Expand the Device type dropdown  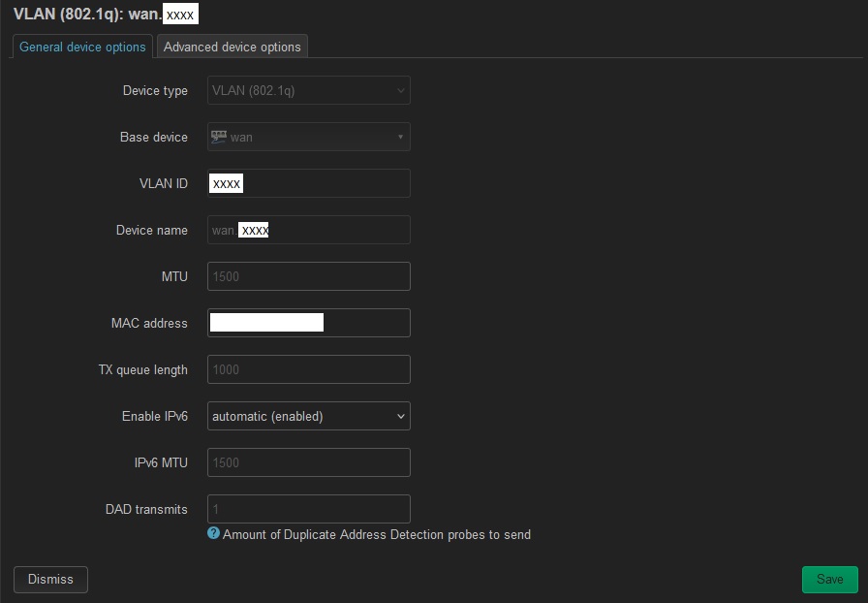(308, 90)
